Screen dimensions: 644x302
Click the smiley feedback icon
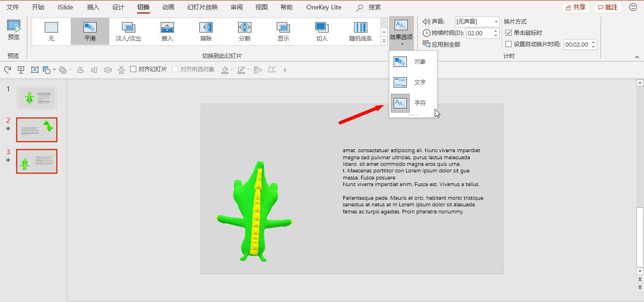tap(633, 7)
